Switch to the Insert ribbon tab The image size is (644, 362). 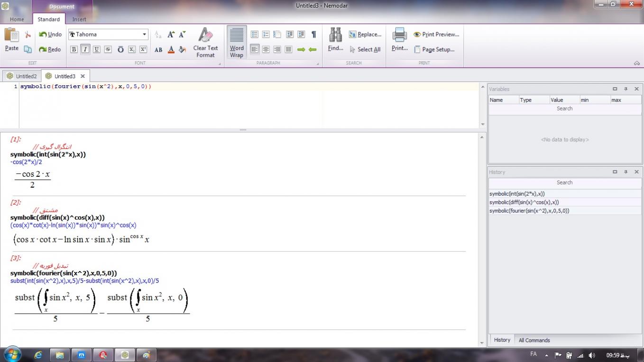point(79,19)
